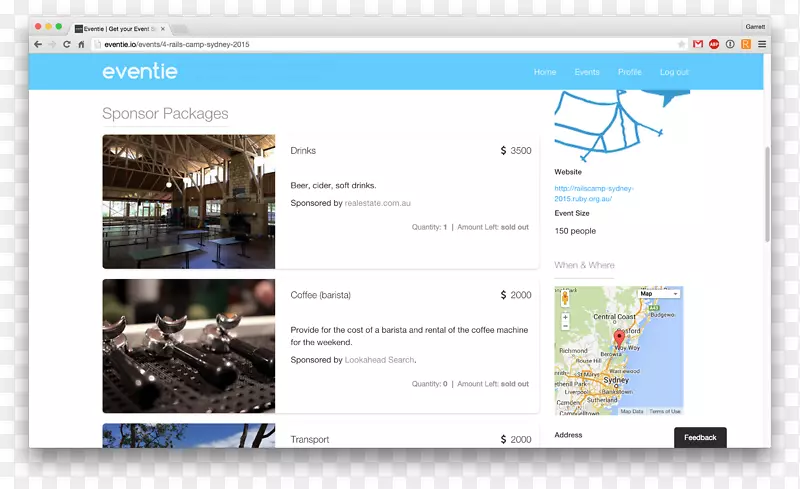
Task: Select the Street View pegman on the map
Action: coord(565,298)
